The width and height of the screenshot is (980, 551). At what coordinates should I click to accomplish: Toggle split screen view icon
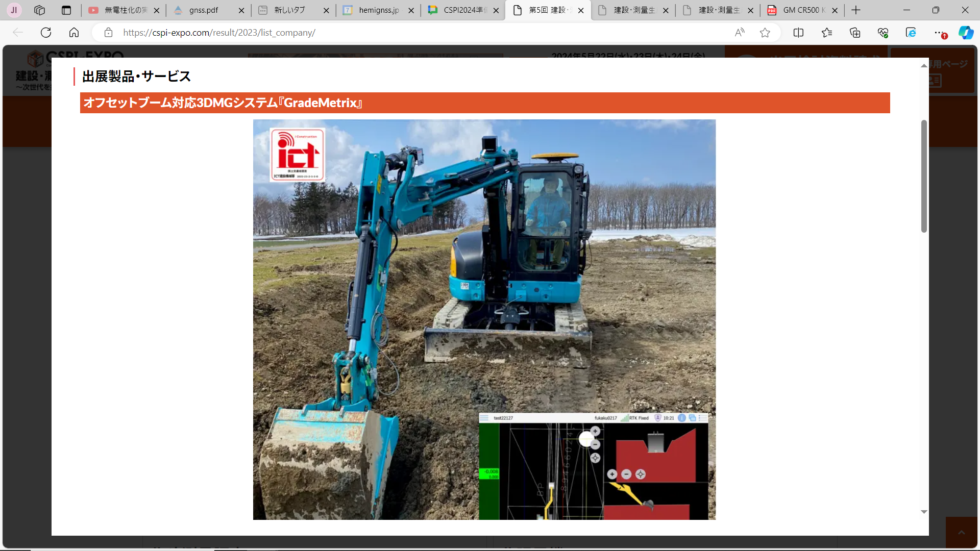coord(798,33)
